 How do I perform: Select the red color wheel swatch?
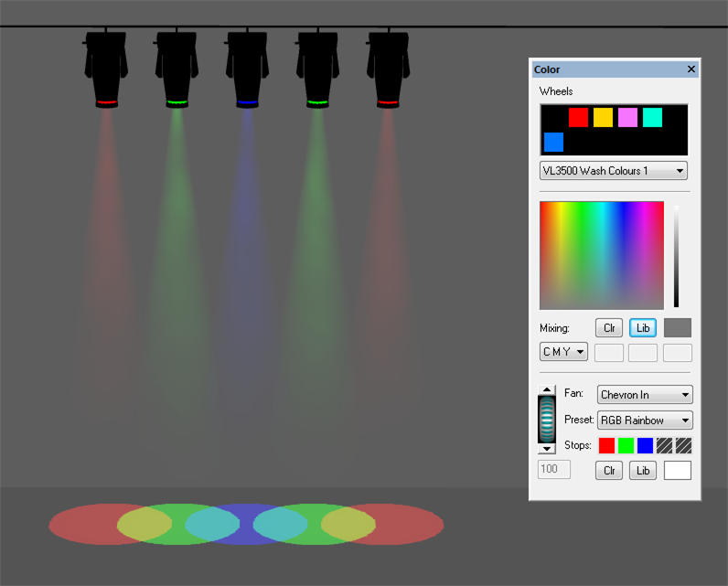pyautogui.click(x=578, y=117)
